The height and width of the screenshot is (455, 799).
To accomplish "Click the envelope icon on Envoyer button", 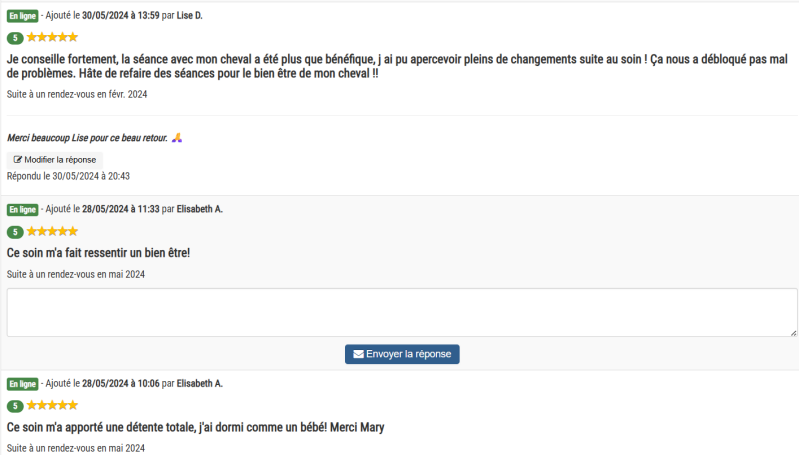I will (358, 354).
